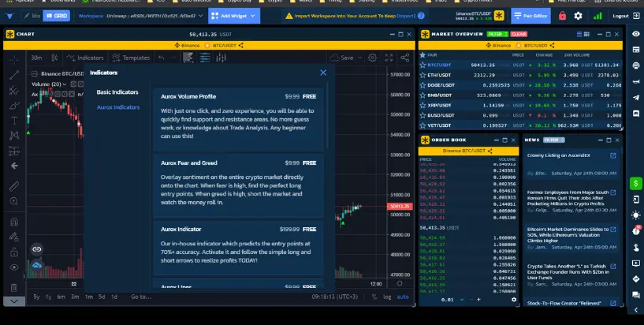Select the text annotation tool
This screenshot has height=325, width=644.
tap(14, 121)
